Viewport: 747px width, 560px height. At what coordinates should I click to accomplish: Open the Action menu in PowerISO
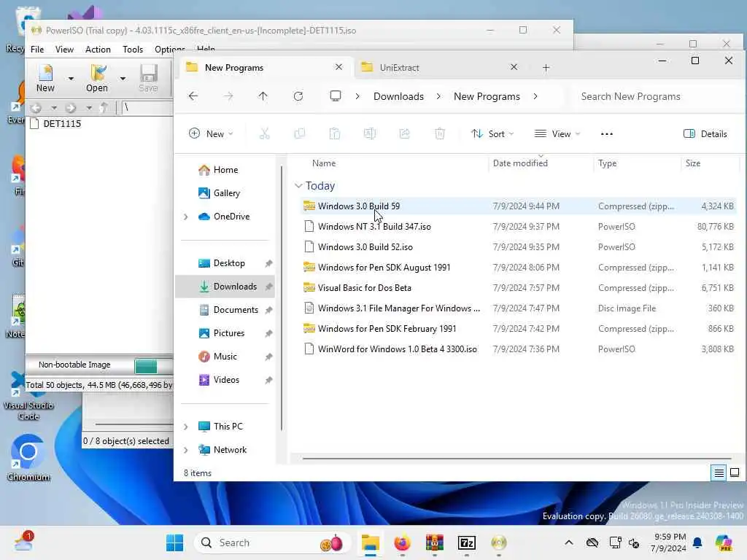(98, 49)
